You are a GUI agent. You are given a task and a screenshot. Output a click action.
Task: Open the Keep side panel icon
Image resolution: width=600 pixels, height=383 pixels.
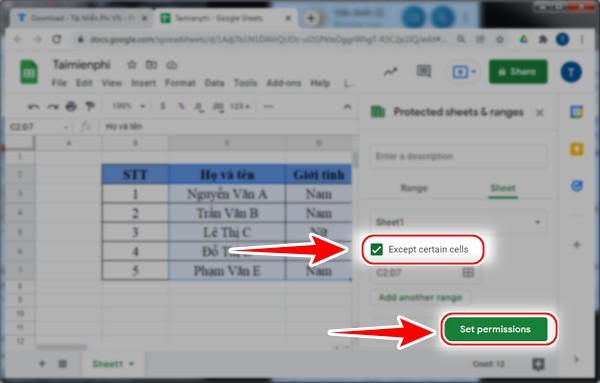[577, 149]
